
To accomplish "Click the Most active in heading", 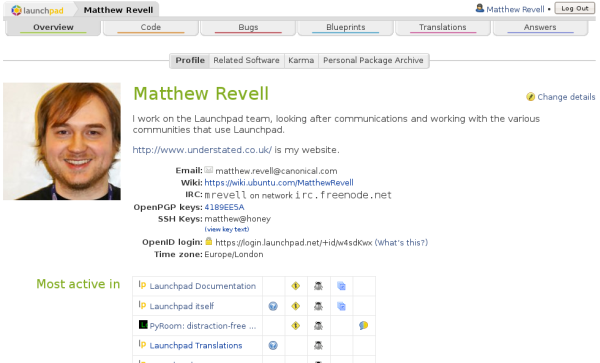I will tap(78, 284).
